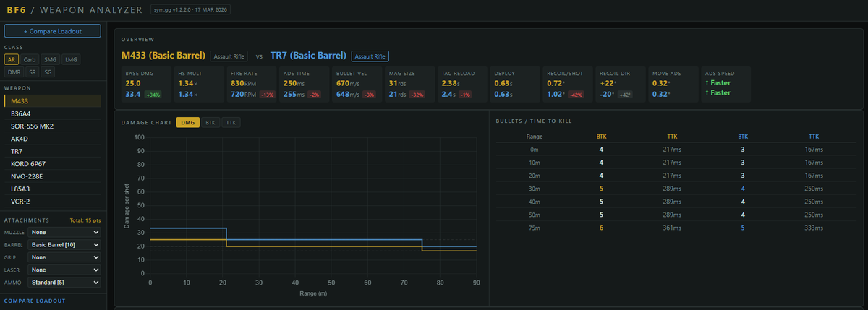Select the DMR weapon class
This screenshot has height=310, width=868.
(14, 72)
